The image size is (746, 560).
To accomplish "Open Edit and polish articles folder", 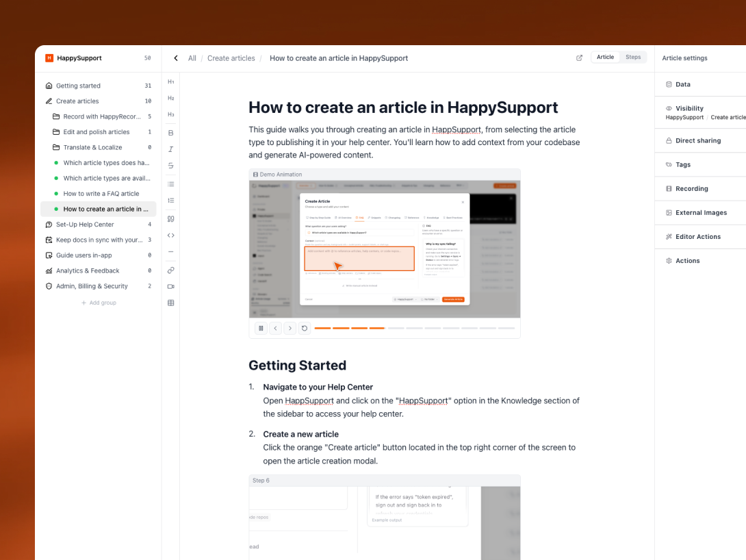I will 99,132.
